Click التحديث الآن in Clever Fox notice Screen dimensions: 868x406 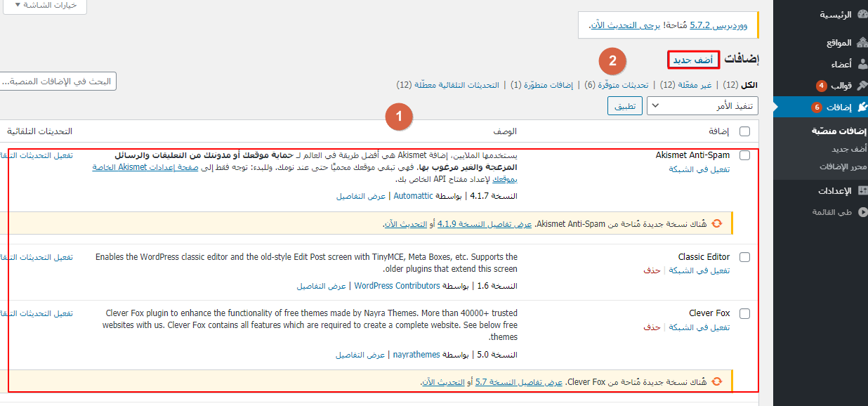(x=444, y=382)
